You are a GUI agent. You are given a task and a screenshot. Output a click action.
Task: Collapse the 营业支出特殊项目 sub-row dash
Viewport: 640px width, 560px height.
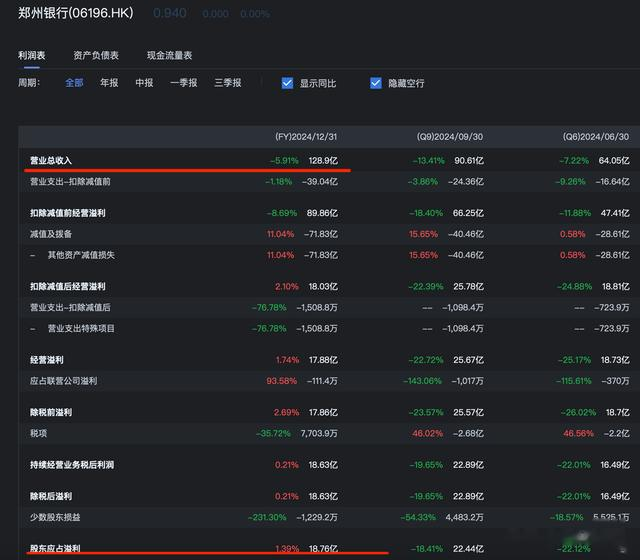point(33,328)
